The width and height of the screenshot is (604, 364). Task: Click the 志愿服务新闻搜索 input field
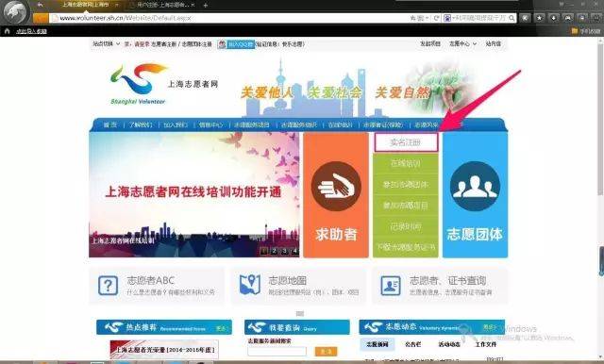[277, 352]
